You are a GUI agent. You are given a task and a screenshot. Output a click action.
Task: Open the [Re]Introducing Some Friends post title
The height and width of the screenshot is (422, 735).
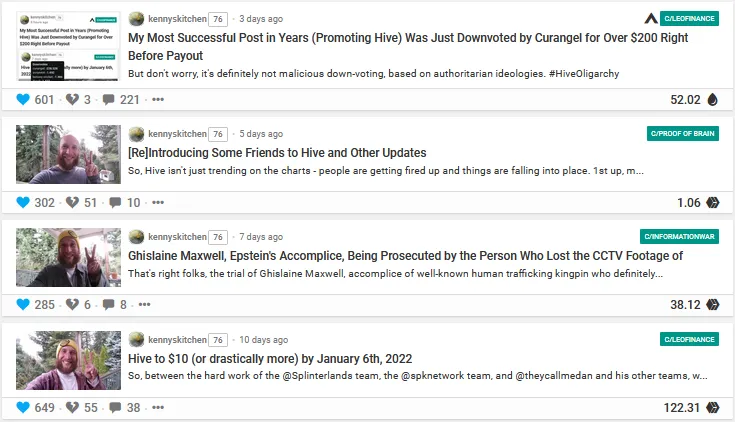pyautogui.click(x=277, y=153)
